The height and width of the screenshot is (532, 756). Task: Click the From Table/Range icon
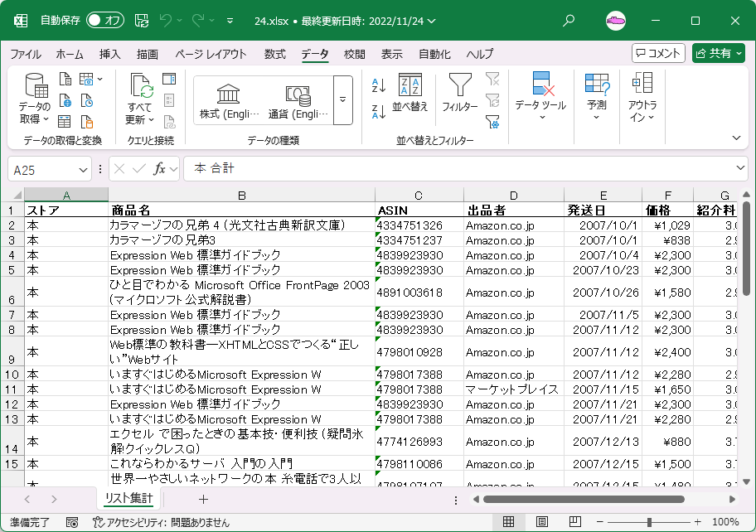pyautogui.click(x=64, y=122)
